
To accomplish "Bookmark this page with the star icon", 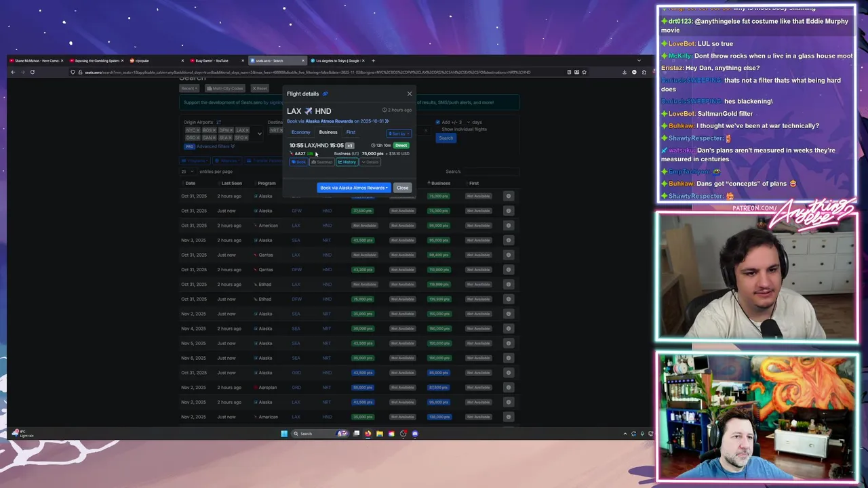I will click(x=584, y=72).
